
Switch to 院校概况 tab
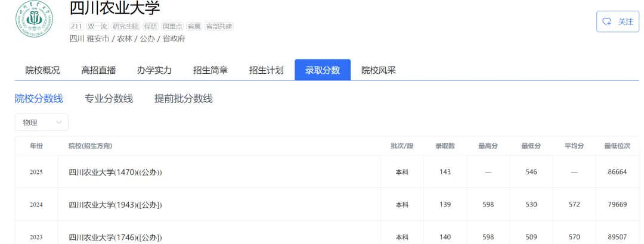click(x=43, y=70)
